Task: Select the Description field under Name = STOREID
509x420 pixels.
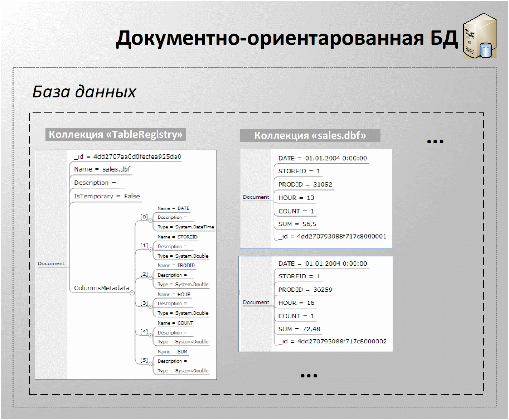Action: click(172, 246)
